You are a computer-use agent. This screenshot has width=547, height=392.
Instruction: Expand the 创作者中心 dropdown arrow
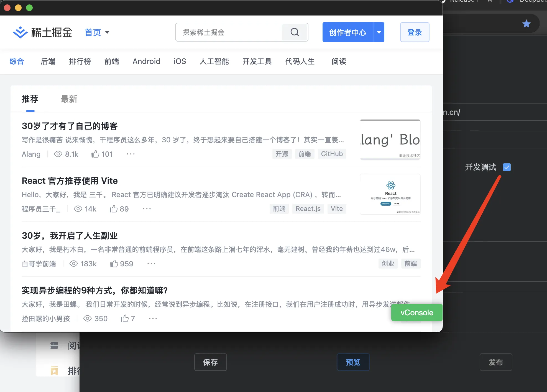point(379,32)
